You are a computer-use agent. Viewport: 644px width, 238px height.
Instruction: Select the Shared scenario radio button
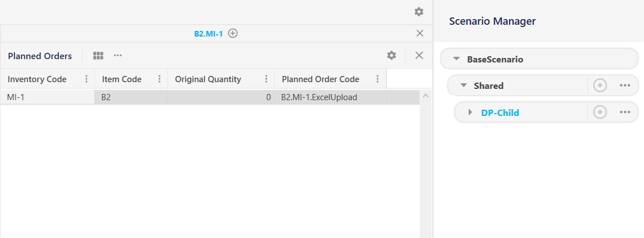600,86
